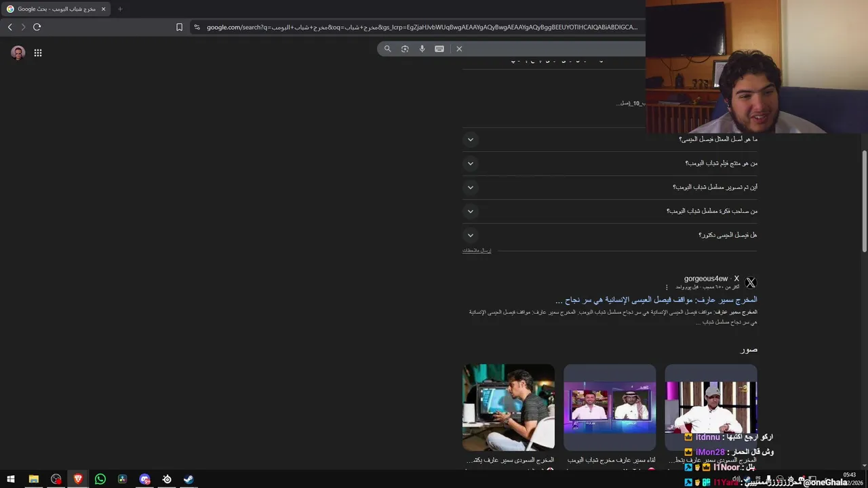Open Discord from the taskbar
The image size is (868, 488).
(x=144, y=479)
